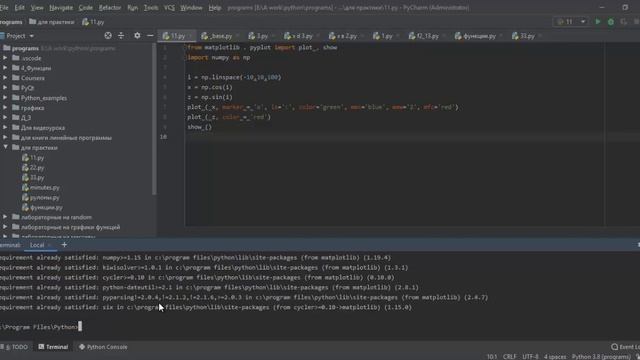Expand the Python_examples folder arrow
The width and height of the screenshot is (640, 360).
pos(5,98)
